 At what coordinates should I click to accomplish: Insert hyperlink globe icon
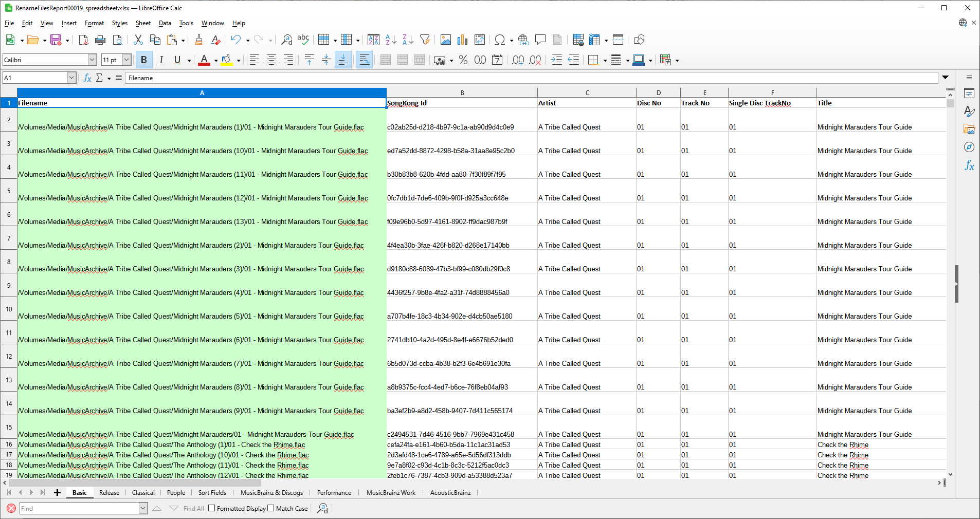pyautogui.click(x=523, y=40)
